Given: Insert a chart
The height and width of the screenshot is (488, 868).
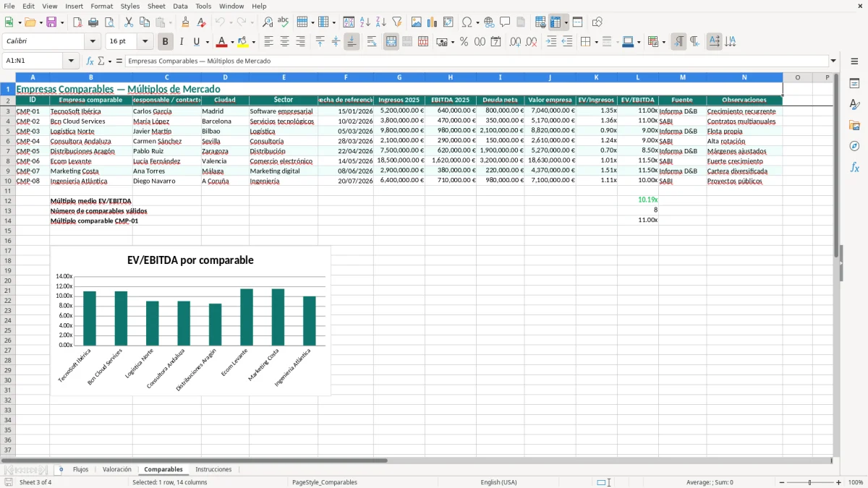Looking at the screenshot, I should [x=433, y=22].
